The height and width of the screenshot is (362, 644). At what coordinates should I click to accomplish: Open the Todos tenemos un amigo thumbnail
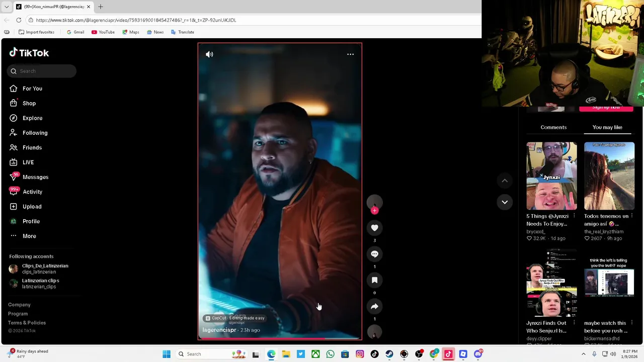(609, 176)
